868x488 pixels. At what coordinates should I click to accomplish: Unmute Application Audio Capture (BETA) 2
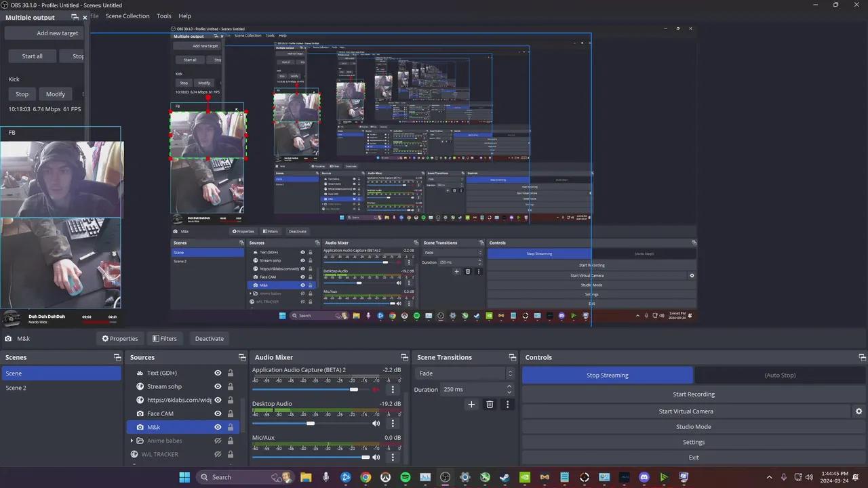coord(376,390)
